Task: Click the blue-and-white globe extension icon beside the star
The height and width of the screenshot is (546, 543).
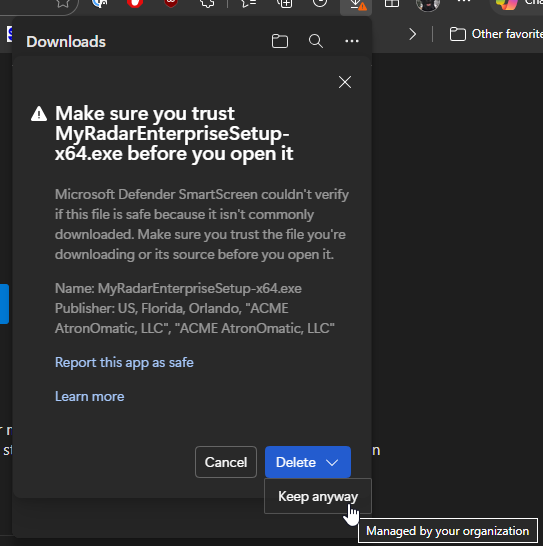Action: click(x=100, y=3)
